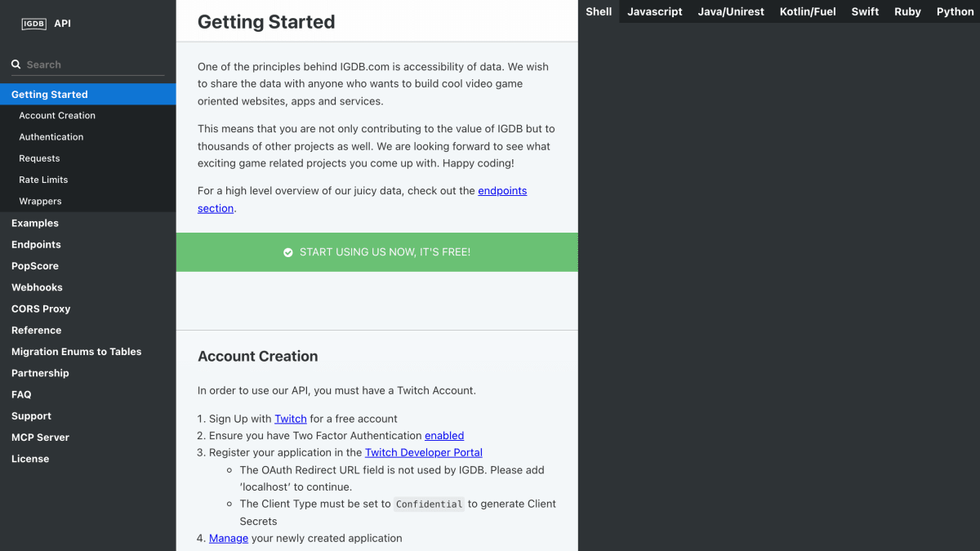Open the Twitch Developer Portal link

(x=424, y=452)
